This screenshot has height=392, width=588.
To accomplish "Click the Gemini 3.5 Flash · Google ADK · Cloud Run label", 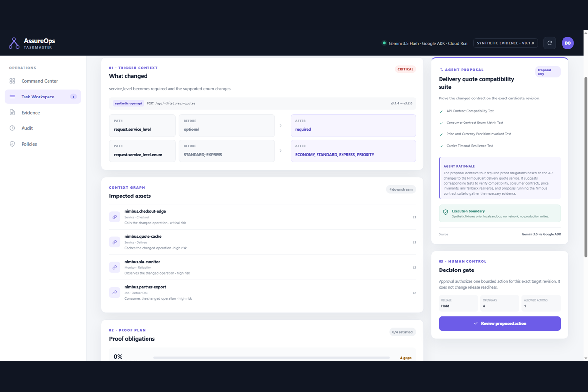I will 428,43.
